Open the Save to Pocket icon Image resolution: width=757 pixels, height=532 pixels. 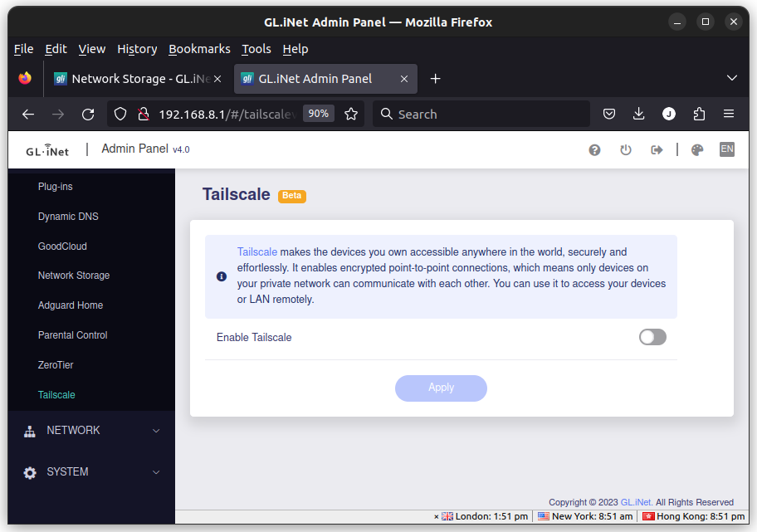point(609,114)
